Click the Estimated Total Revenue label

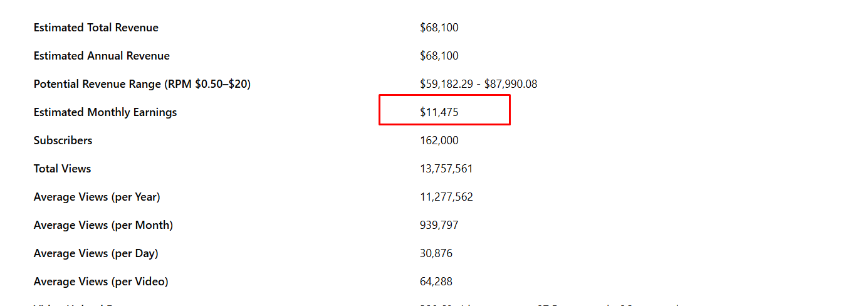coord(96,28)
